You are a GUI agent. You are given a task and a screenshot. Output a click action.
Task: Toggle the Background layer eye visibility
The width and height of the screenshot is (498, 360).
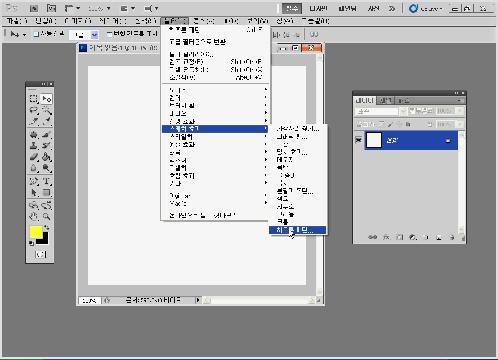(358, 140)
